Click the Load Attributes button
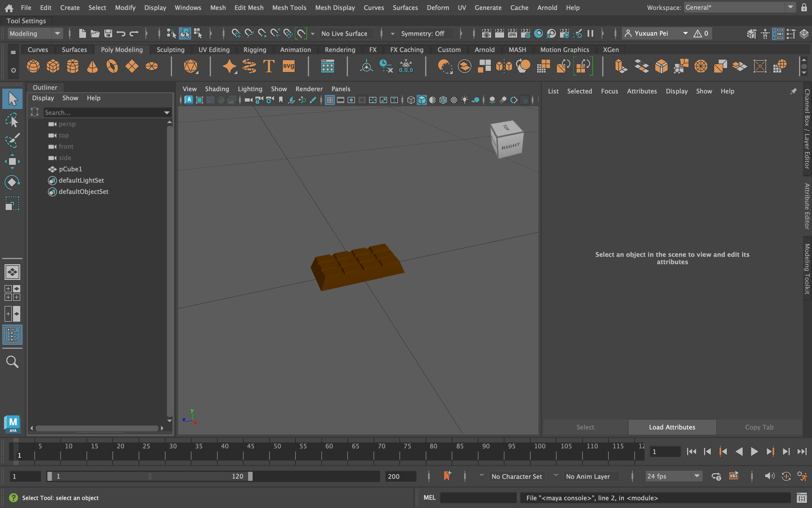The image size is (812, 508). point(672,427)
